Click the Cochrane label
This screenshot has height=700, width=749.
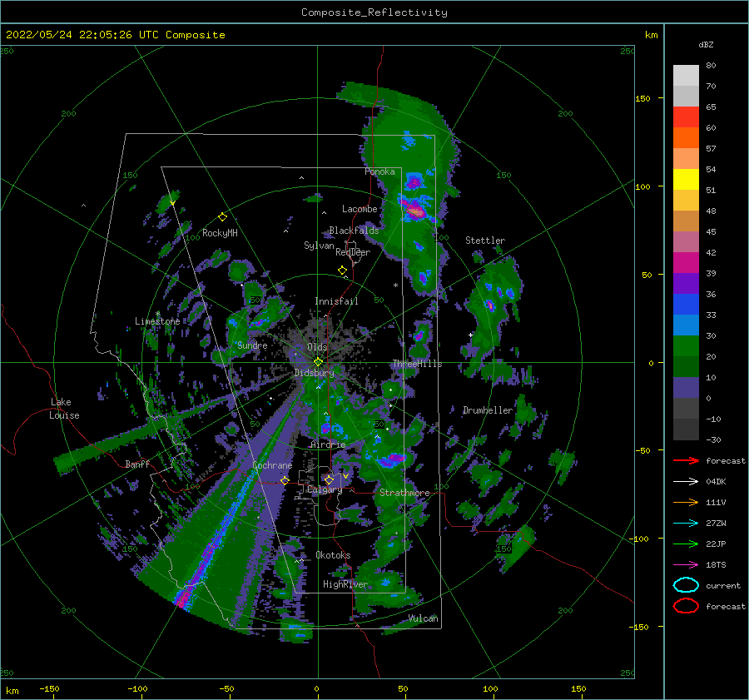272,465
